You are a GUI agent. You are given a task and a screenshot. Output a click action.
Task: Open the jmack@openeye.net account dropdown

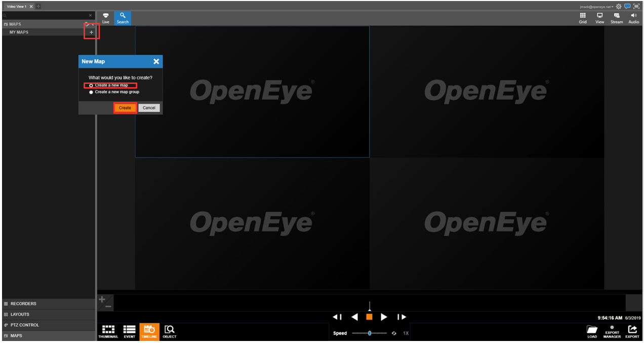click(597, 7)
